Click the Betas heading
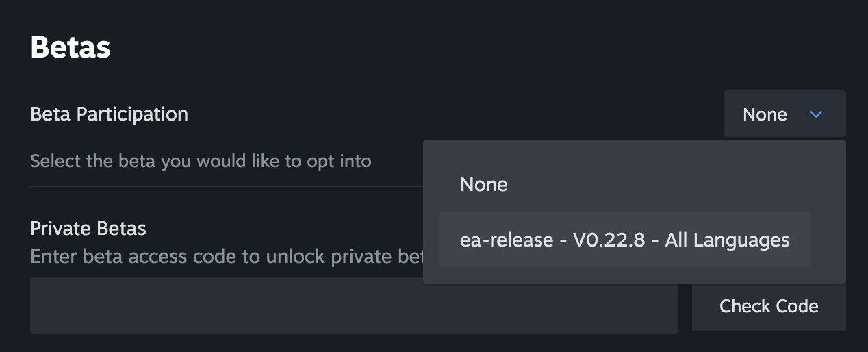868x352 pixels. pyautogui.click(x=71, y=48)
